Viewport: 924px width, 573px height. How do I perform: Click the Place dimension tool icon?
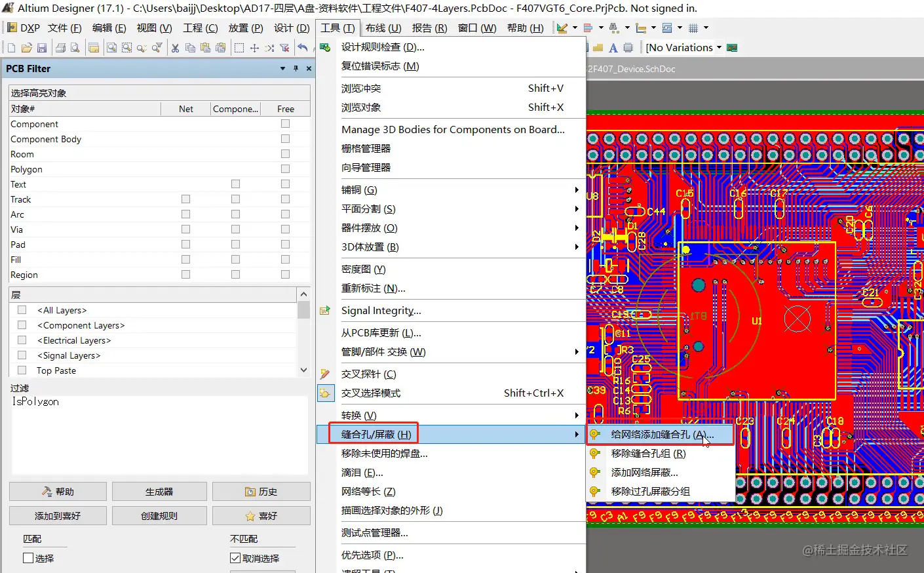tap(641, 28)
